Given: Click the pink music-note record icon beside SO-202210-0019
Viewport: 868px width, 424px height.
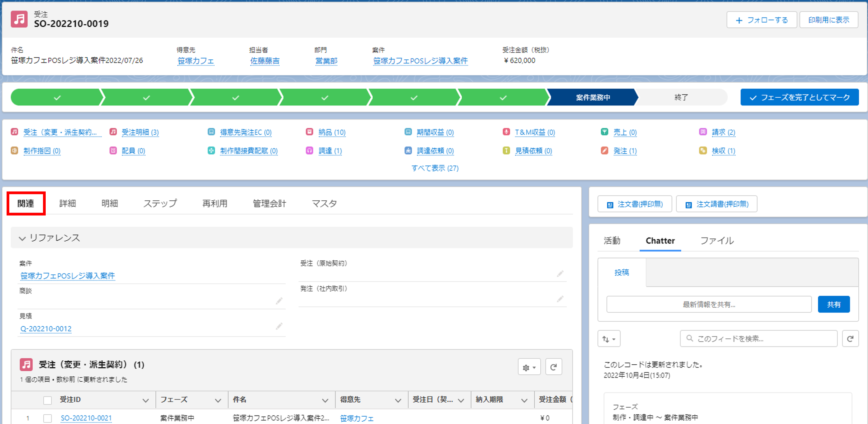Looking at the screenshot, I should click(19, 19).
